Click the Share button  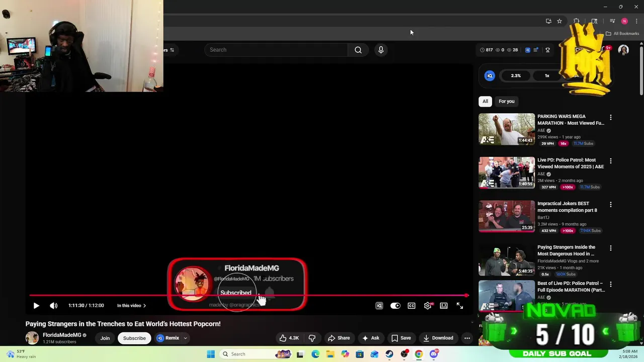click(339, 338)
